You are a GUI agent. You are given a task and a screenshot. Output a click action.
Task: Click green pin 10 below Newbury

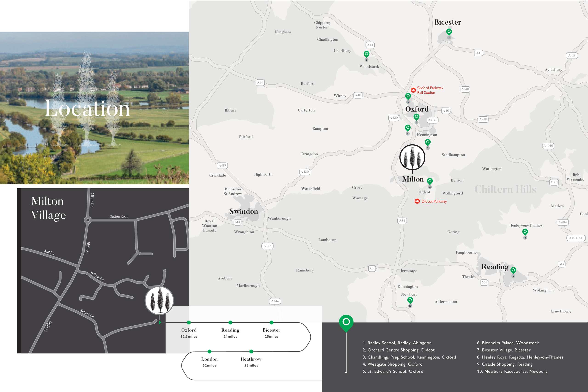410,300
